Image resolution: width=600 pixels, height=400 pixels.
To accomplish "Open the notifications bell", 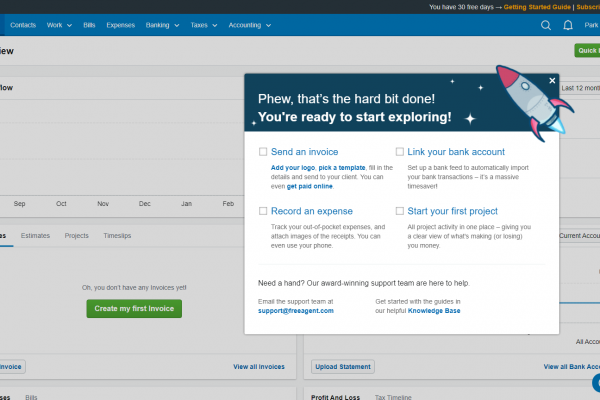I will pos(568,25).
